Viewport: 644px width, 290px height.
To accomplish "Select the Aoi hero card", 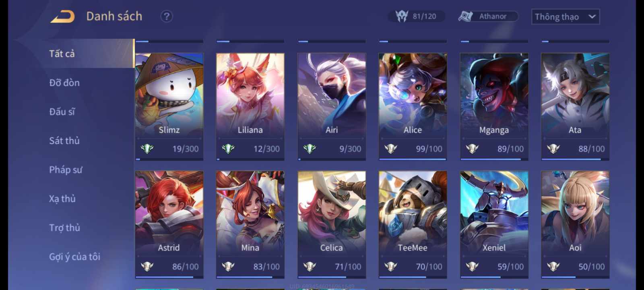I will pos(575,224).
